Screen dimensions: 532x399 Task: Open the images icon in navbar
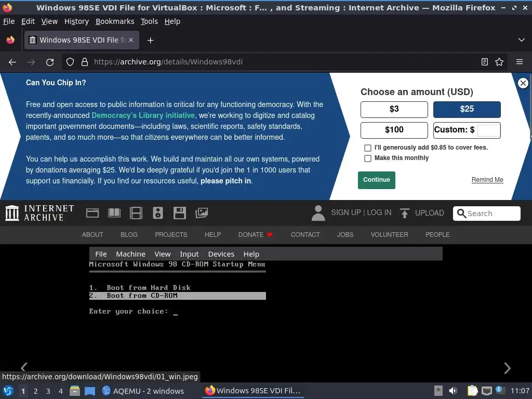(202, 213)
